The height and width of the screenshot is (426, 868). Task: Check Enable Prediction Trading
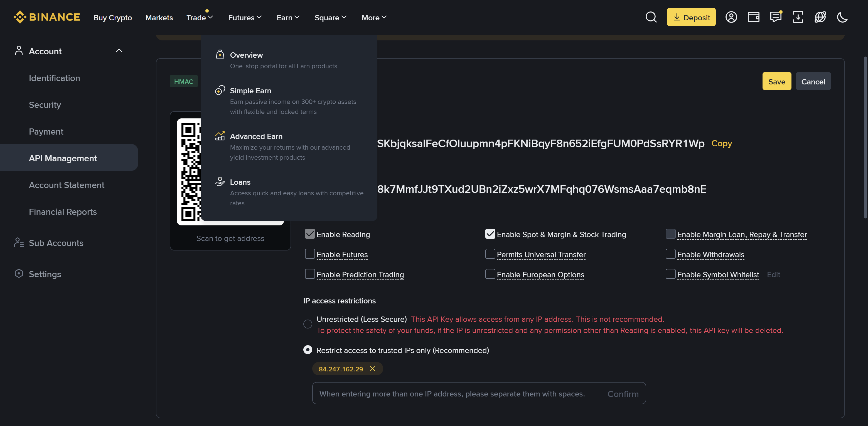tap(310, 274)
